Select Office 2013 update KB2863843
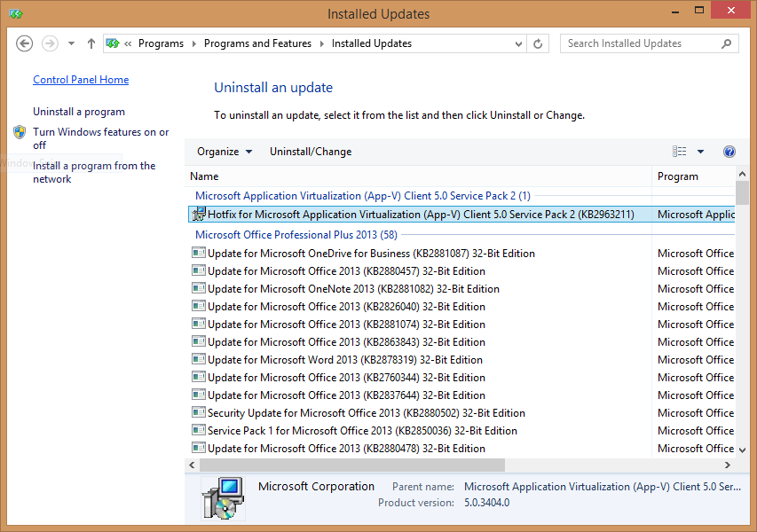This screenshot has width=757, height=532. pyautogui.click(x=461, y=342)
